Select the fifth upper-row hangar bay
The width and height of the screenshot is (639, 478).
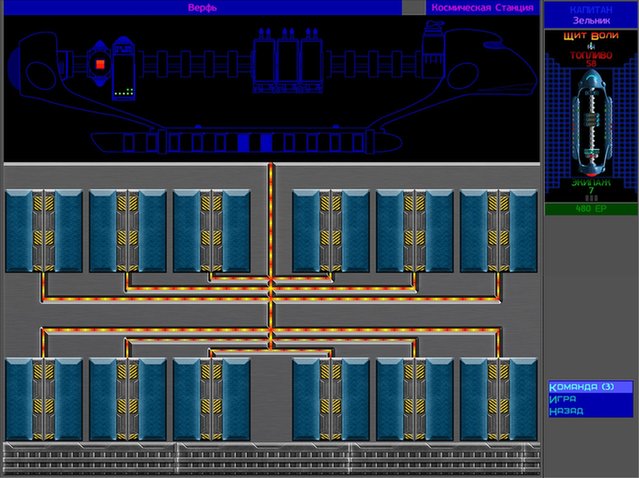pos(415,231)
